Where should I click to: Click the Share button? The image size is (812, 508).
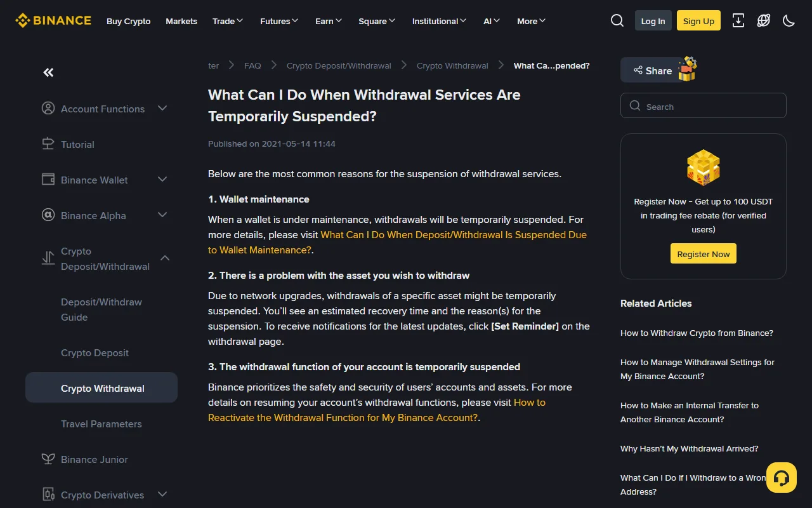(652, 70)
